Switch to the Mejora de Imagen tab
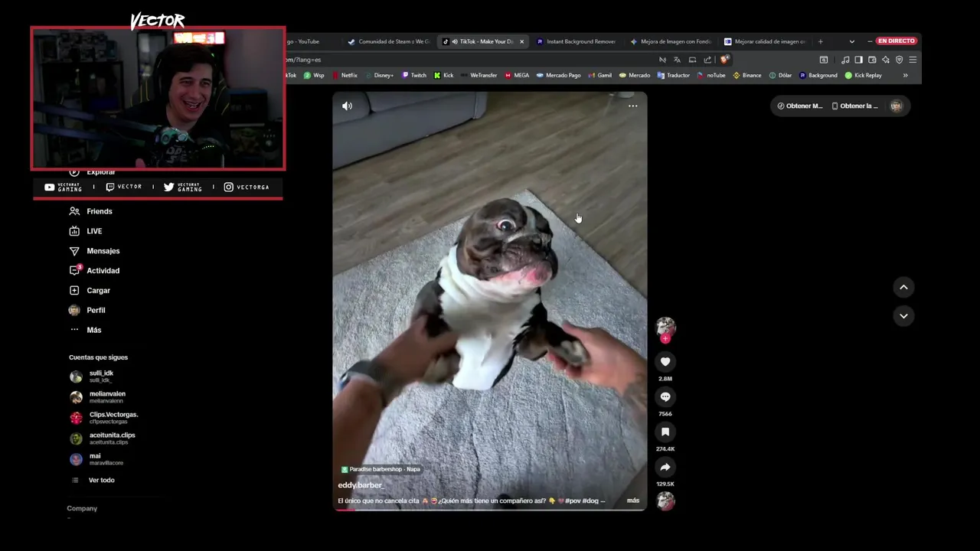 coord(671,41)
